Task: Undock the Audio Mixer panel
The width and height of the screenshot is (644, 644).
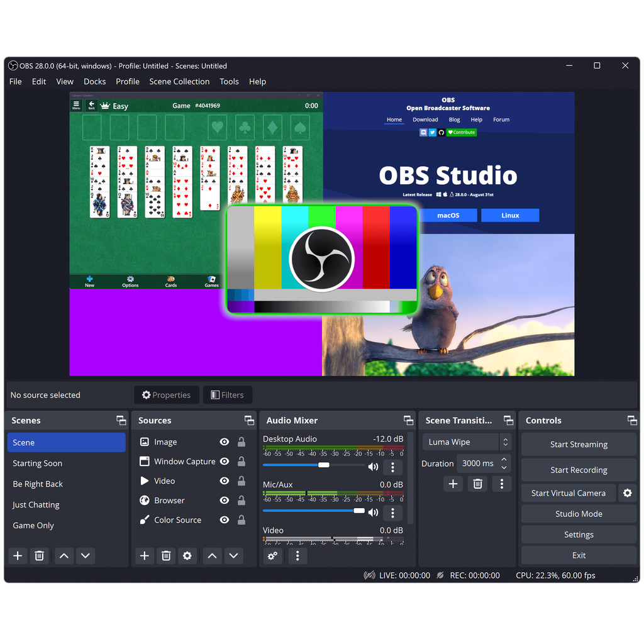Action: click(x=408, y=420)
